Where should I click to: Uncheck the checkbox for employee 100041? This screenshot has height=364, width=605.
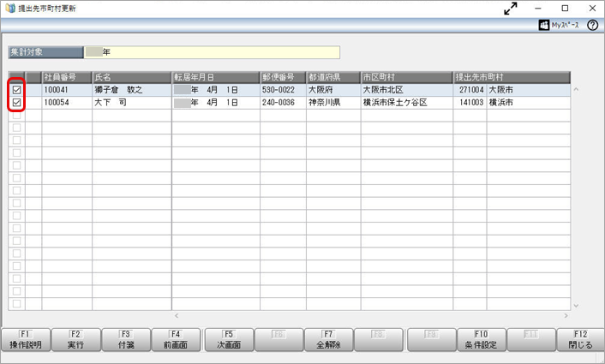[x=16, y=90]
